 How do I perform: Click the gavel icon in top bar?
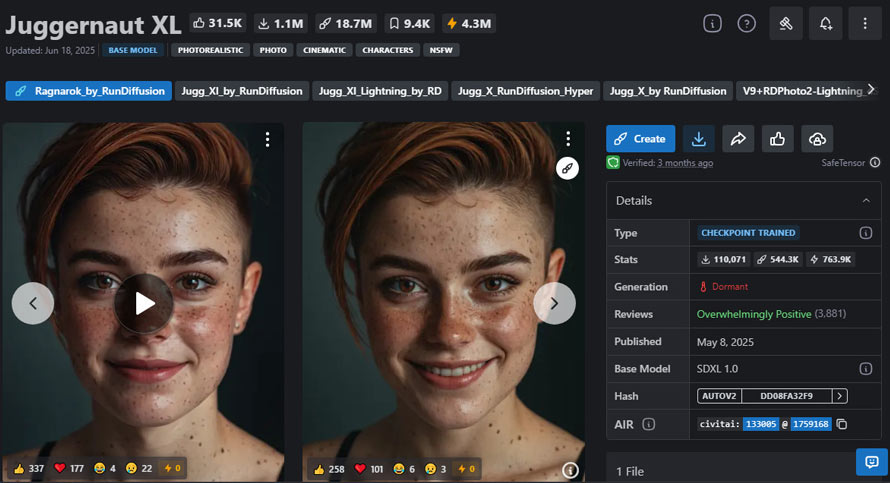(785, 23)
